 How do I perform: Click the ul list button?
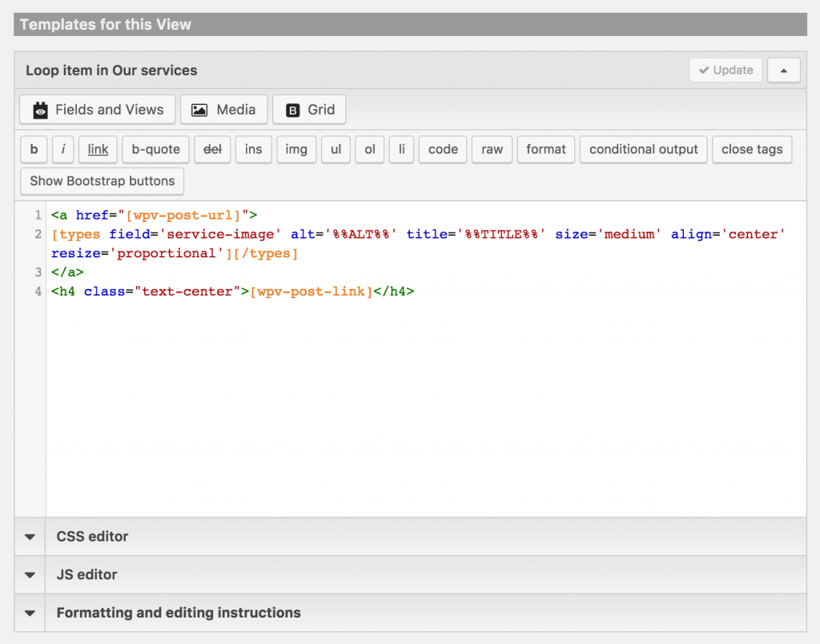(336, 150)
